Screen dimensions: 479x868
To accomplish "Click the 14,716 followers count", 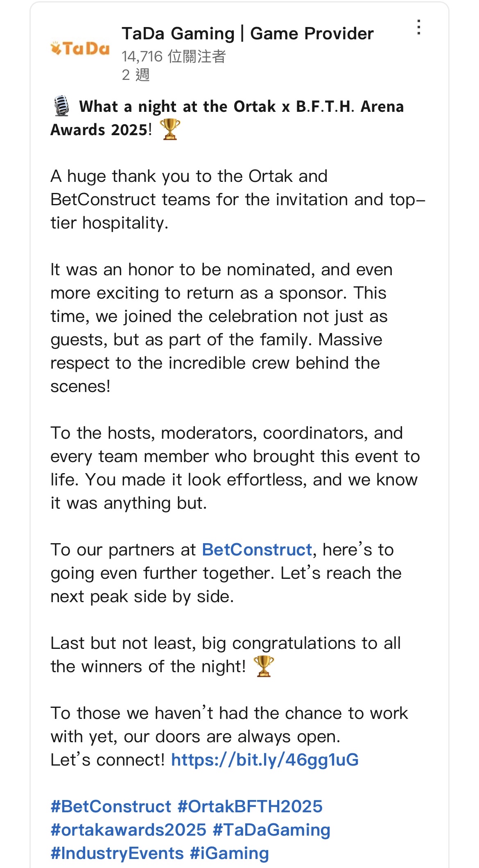I will [x=174, y=56].
